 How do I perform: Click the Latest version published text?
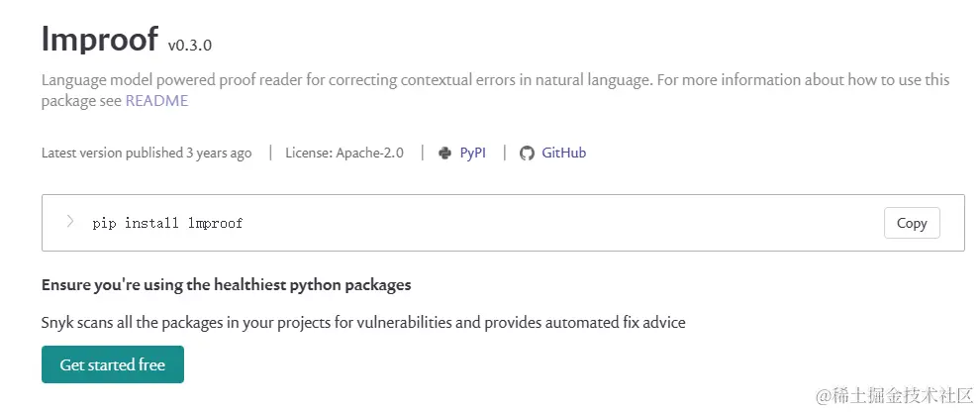pyautogui.click(x=112, y=154)
